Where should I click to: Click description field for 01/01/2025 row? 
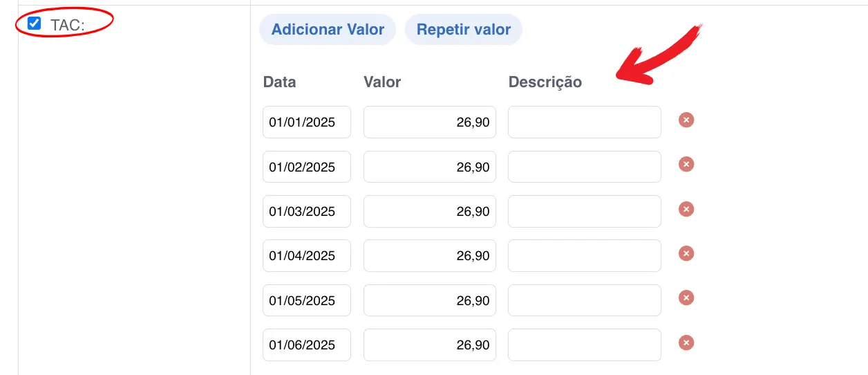[585, 122]
